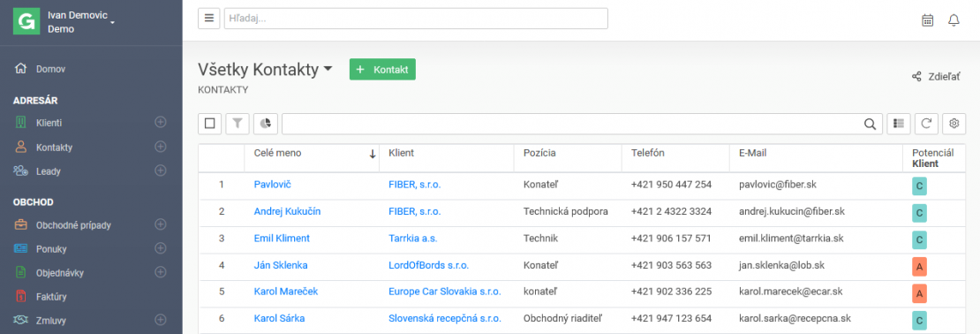Click the green Kontakt add button
Viewport: 980px width, 334px height.
click(382, 70)
